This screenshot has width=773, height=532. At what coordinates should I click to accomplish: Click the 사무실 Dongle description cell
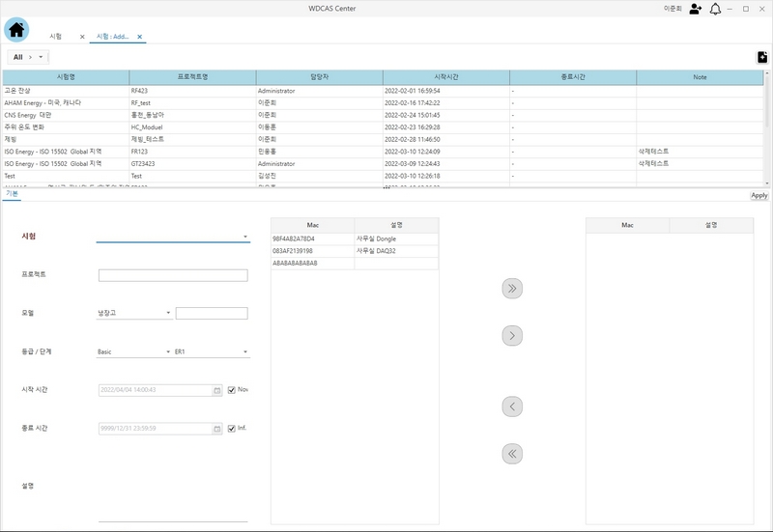pyautogui.click(x=396, y=238)
